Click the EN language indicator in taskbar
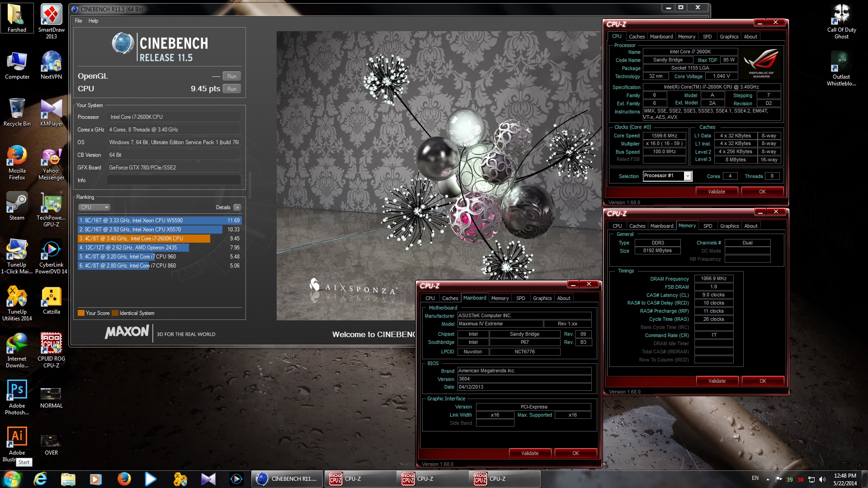Viewport: 868px width, 488px height. (x=755, y=478)
